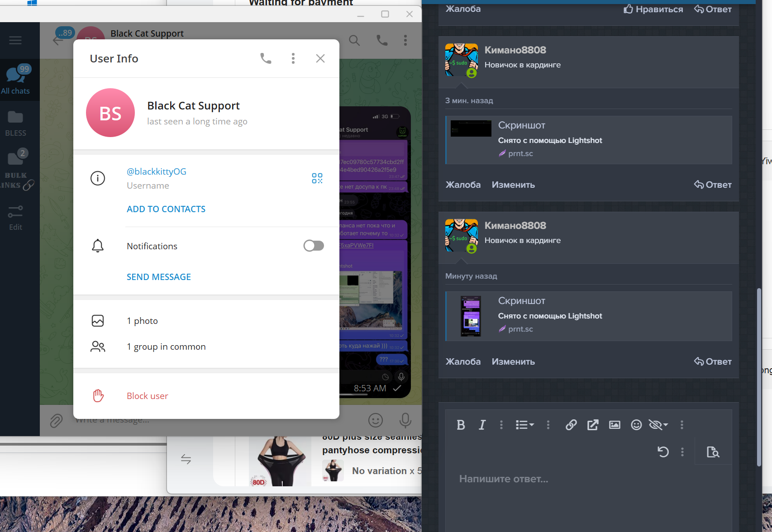
Task: Click ADD TO CONTACTS
Action: pyautogui.click(x=166, y=209)
